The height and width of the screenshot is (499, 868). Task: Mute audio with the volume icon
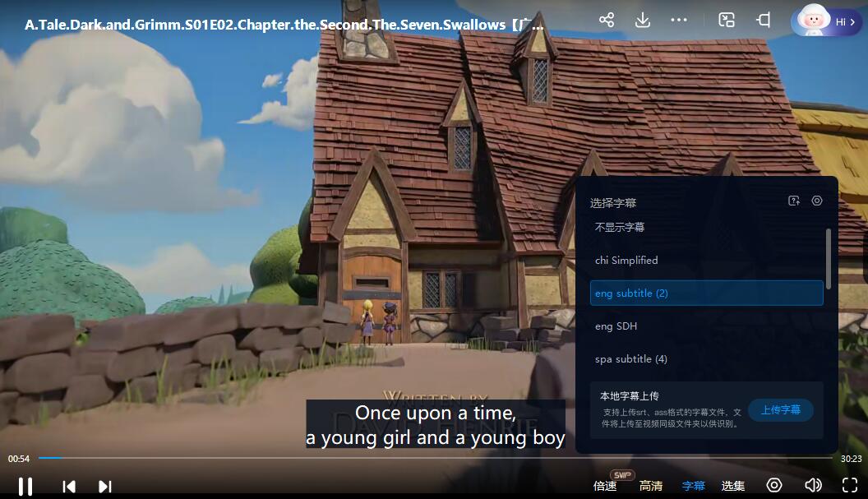813,485
